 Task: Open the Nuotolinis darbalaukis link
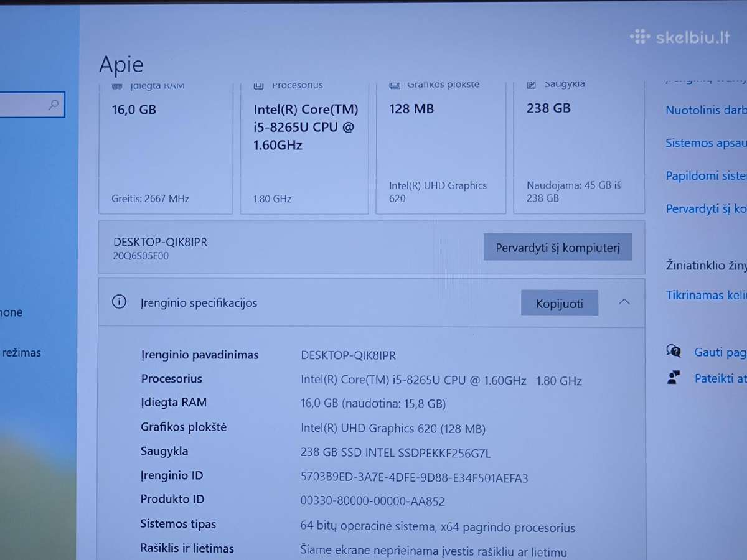[706, 110]
